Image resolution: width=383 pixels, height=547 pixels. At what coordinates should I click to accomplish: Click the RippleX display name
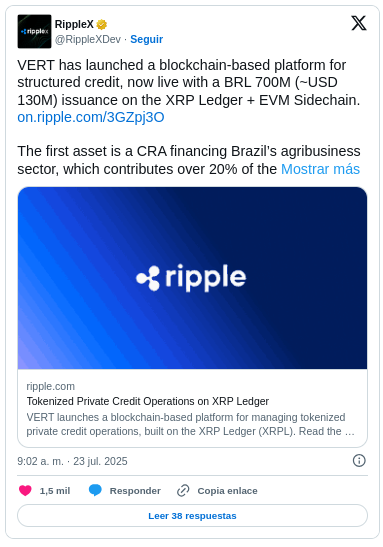[x=74, y=24]
